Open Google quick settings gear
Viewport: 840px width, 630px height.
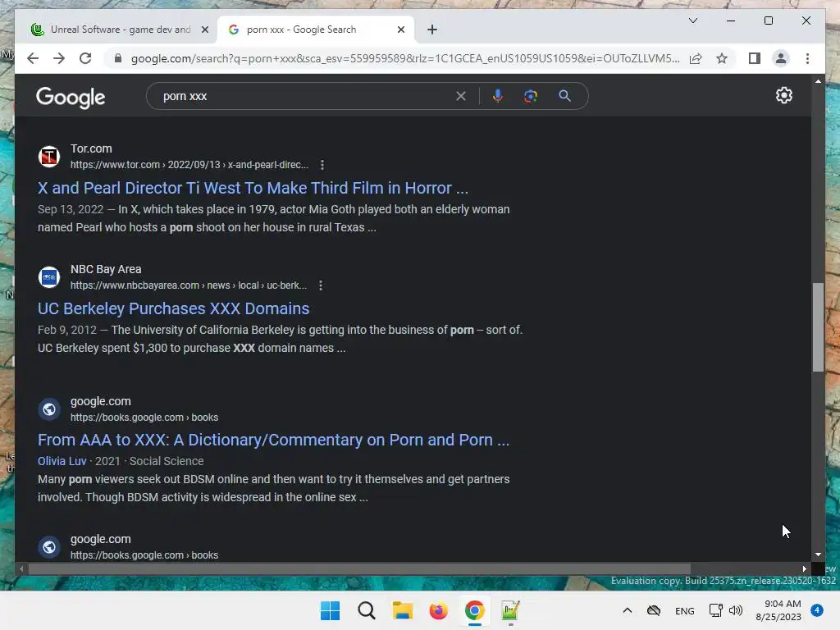click(783, 95)
